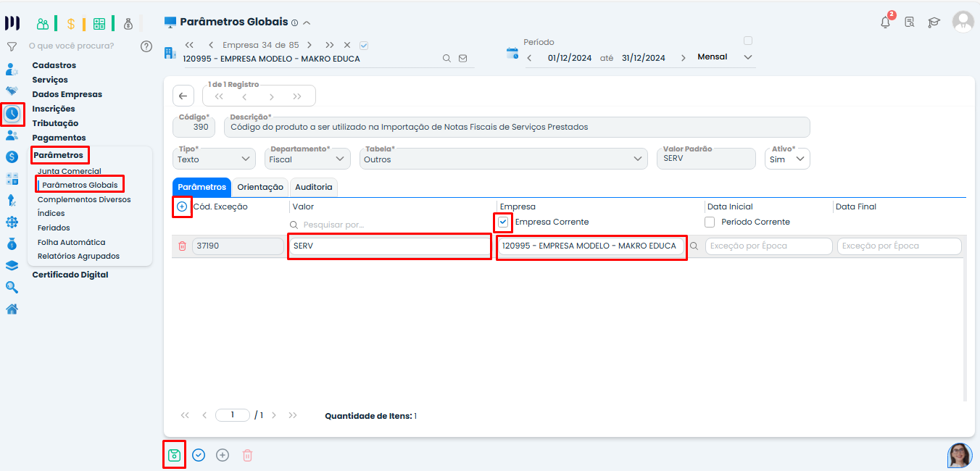Screen dimensions: 980x471
Task: Toggle checkbox next to company navigation X
Action: point(364,45)
